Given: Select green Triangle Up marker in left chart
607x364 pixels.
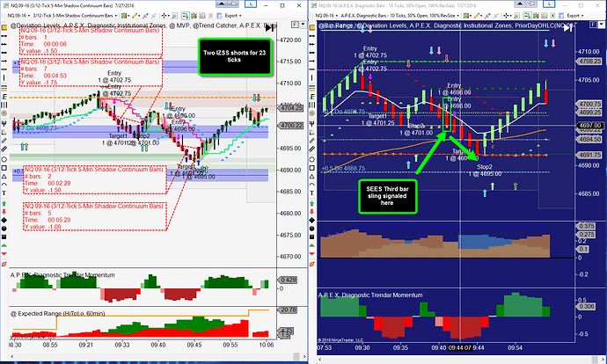Looking at the screenshot, I should (x=4, y=247).
